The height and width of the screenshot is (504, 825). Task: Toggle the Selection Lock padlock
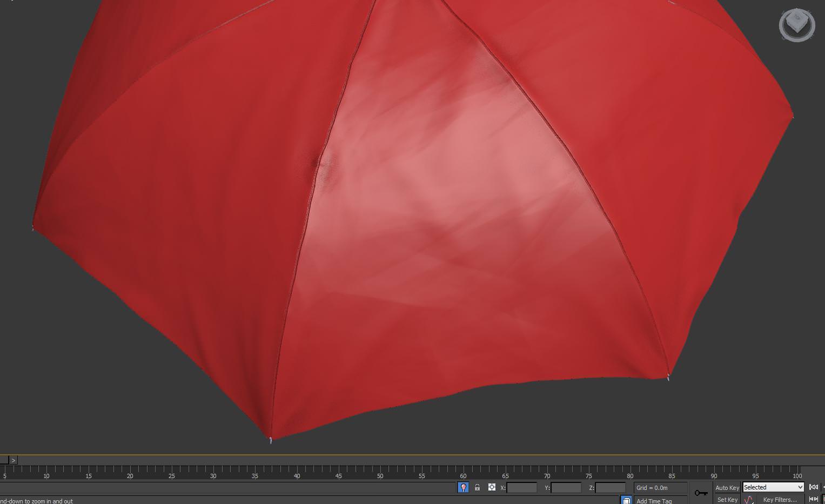tap(477, 487)
